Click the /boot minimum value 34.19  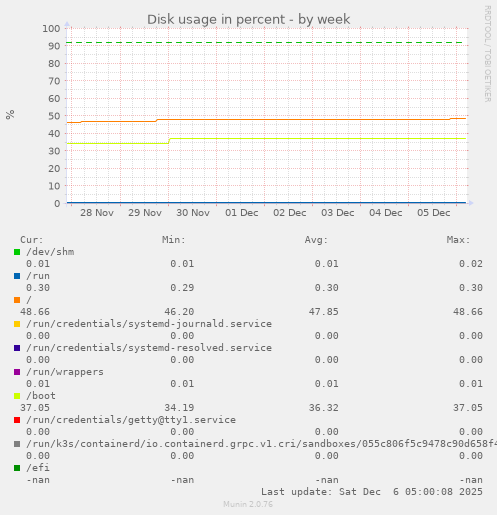point(179,408)
